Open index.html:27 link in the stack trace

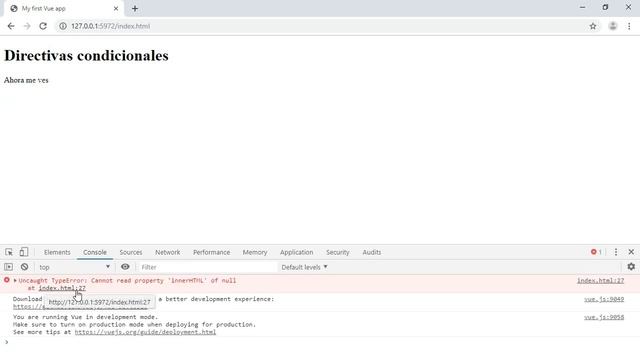[x=62, y=288]
